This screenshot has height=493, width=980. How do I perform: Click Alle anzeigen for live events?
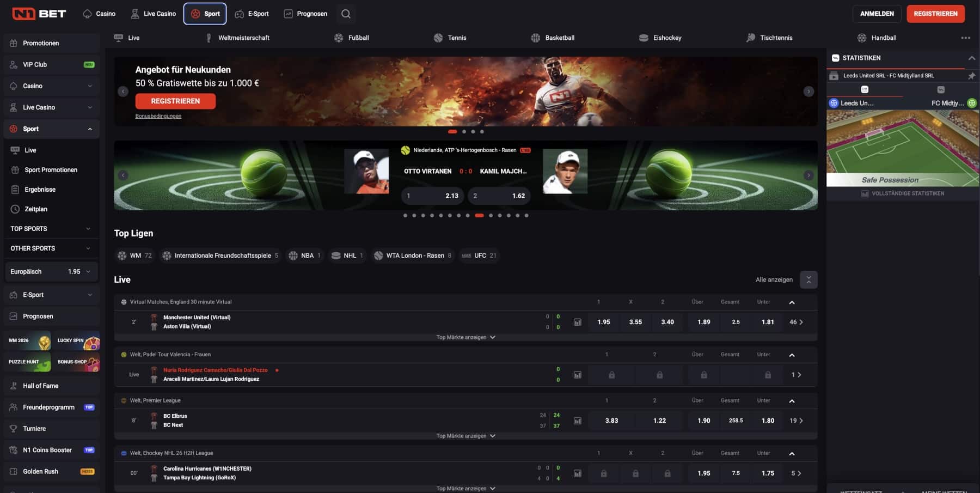point(774,280)
